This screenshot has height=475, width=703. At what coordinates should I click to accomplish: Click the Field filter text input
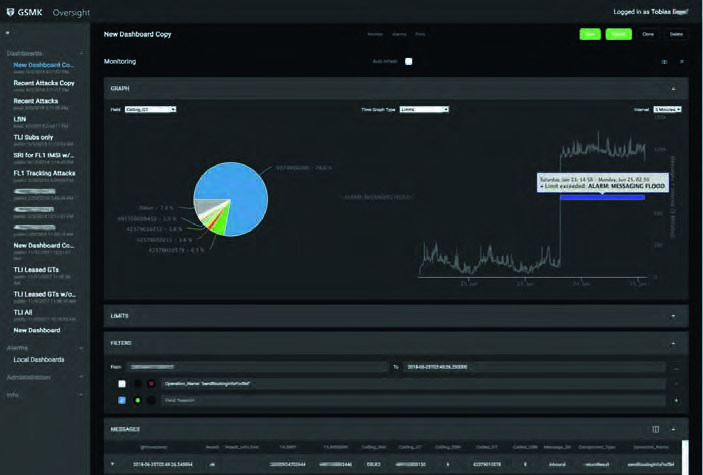click(414, 400)
